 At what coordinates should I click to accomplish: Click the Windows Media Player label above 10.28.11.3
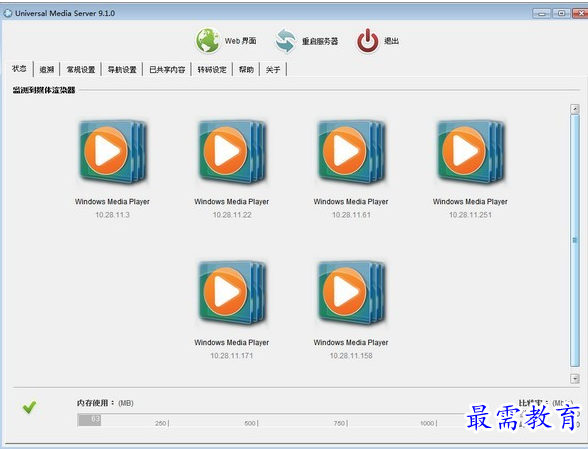coord(112,201)
